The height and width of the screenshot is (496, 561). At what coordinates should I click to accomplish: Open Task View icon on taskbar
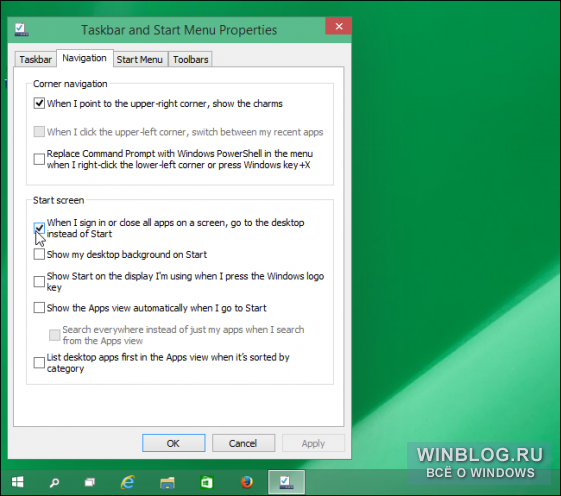tap(90, 482)
